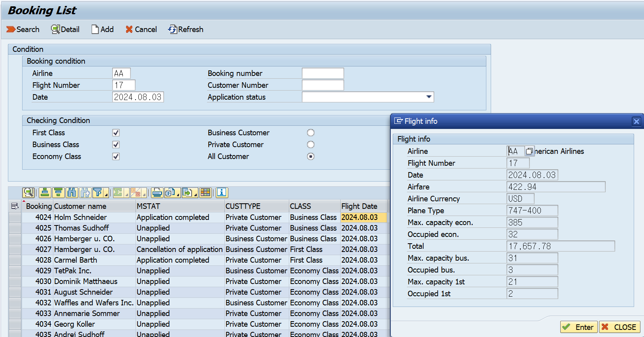Toggle the Economy Class checkbox

(116, 157)
